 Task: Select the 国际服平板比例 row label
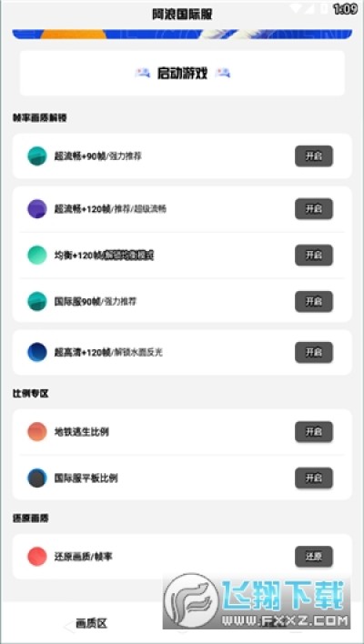86,478
